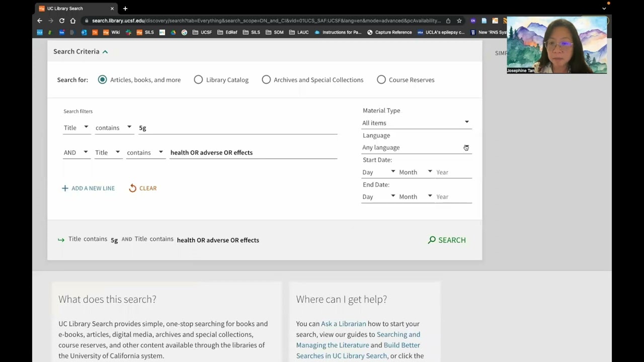Open the SILS bookmarks folder
644x362 pixels.
click(x=251, y=32)
